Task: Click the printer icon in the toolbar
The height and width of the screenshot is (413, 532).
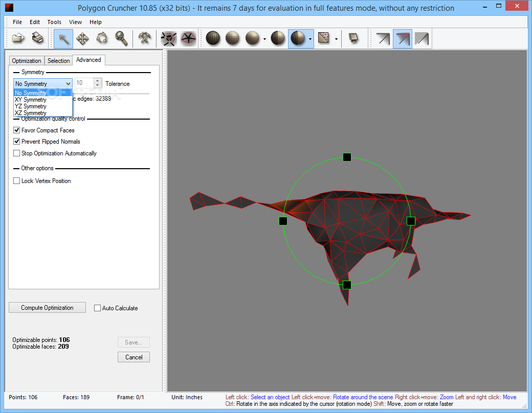Action: pyautogui.click(x=38, y=38)
